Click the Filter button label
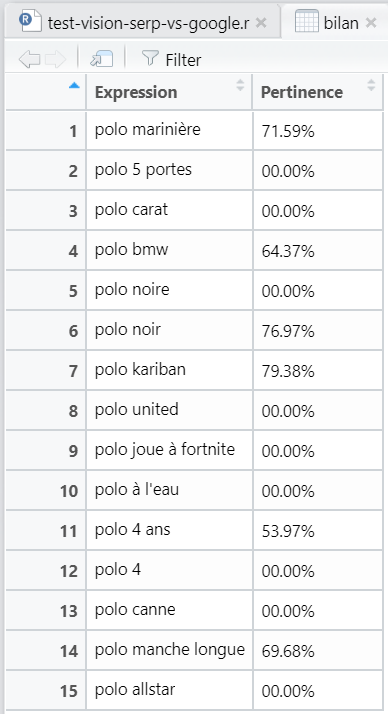Screen dimensions: 388x714 pos(183,60)
